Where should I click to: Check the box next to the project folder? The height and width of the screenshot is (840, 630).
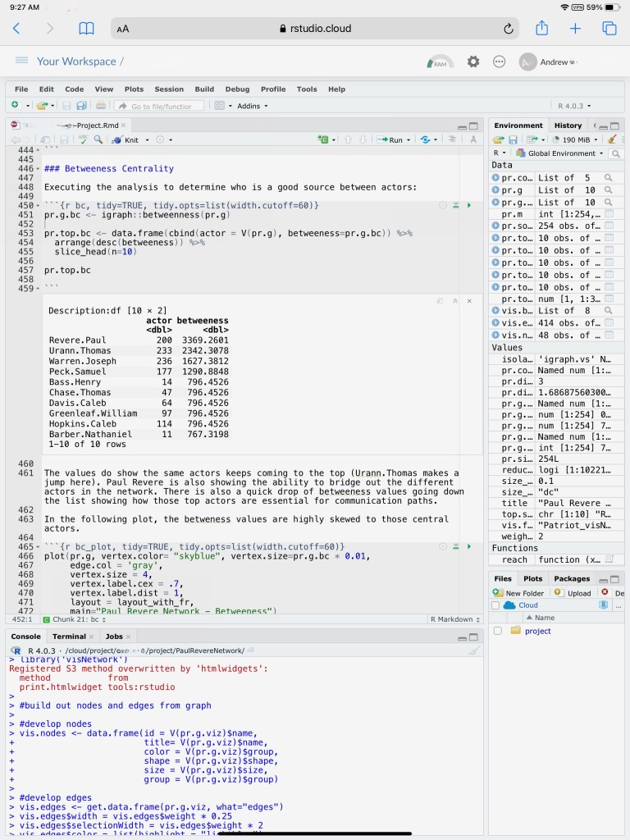click(497, 631)
